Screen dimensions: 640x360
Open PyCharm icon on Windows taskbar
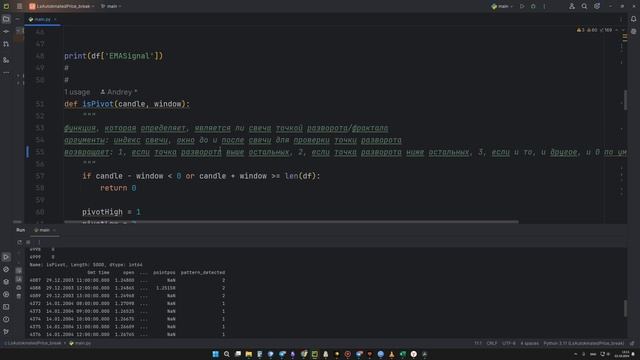[315, 354]
